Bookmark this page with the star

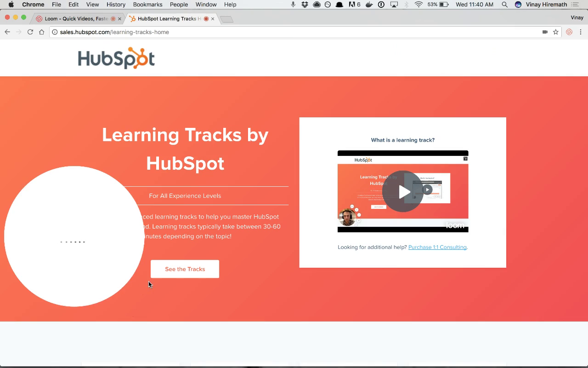coord(556,32)
